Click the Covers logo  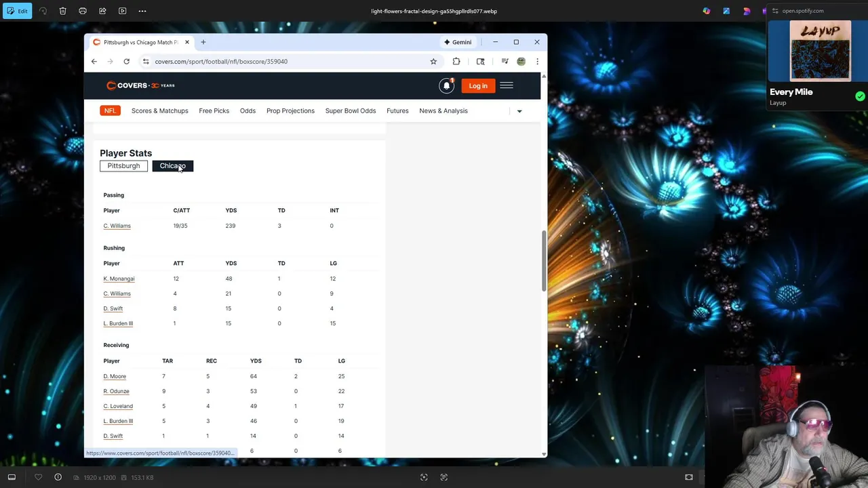pyautogui.click(x=140, y=85)
